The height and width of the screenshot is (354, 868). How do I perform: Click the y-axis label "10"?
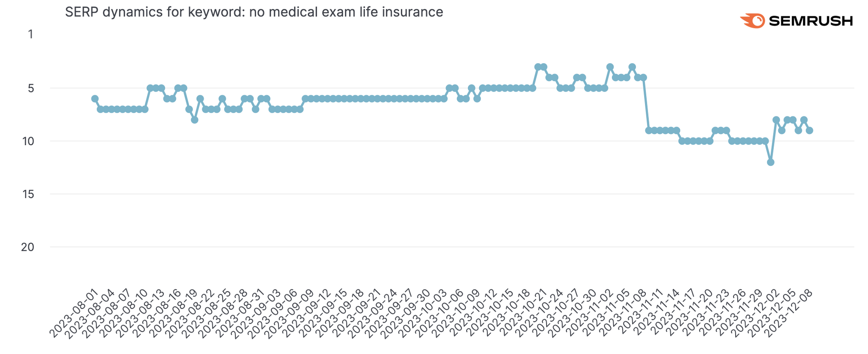pos(28,141)
